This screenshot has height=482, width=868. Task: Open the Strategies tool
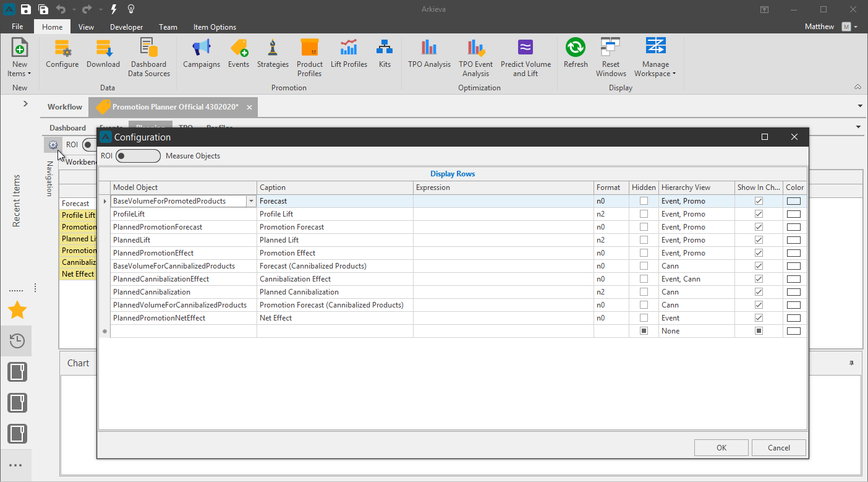273,54
